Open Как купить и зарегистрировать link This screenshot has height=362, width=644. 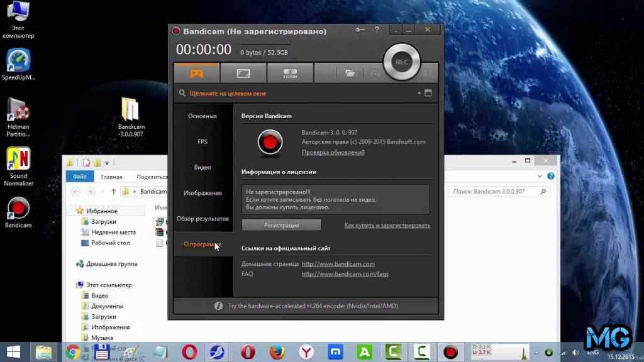(387, 226)
